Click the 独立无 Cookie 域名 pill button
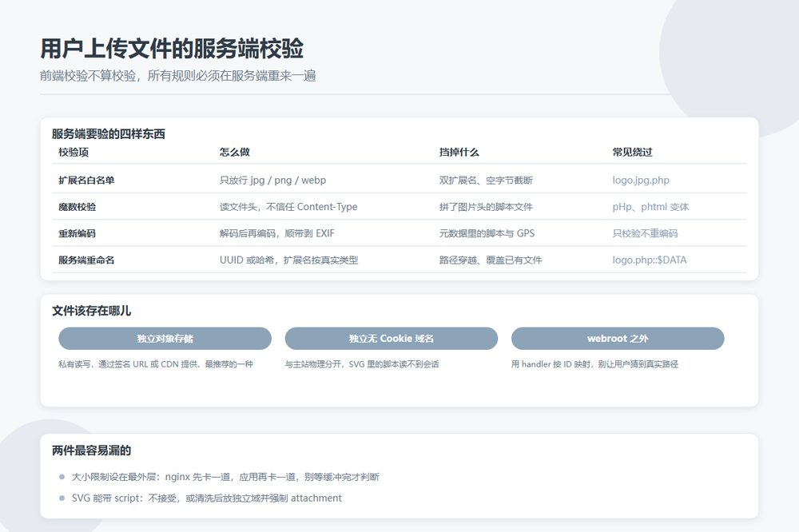This screenshot has width=799, height=532. point(391,339)
